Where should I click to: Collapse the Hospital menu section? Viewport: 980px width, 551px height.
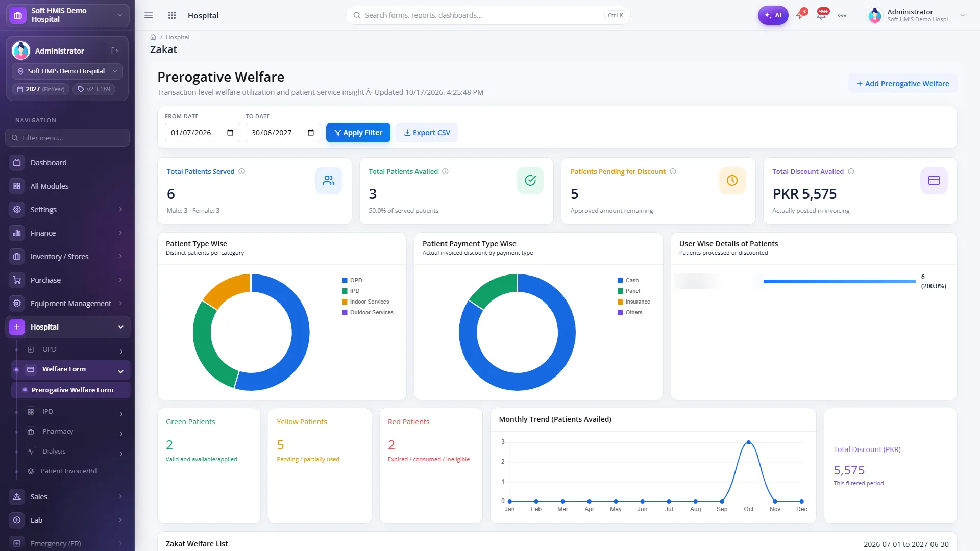(67, 327)
